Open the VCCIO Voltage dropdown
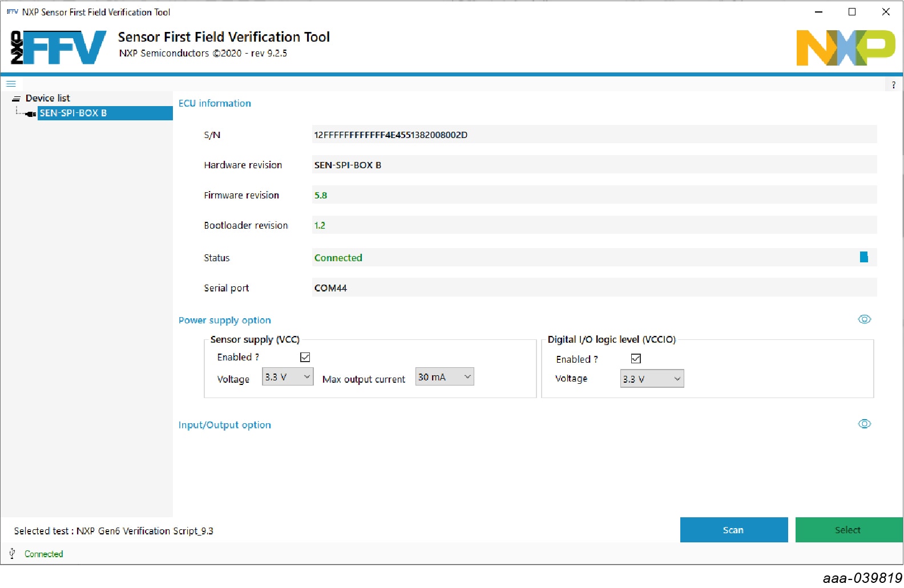This screenshot has width=904, height=588. pyautogui.click(x=652, y=379)
